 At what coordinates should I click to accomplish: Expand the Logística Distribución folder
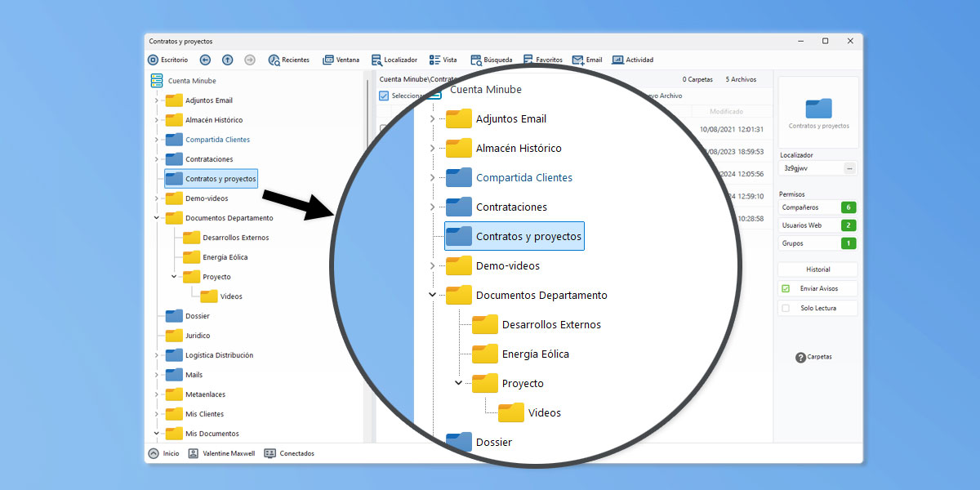(x=156, y=355)
